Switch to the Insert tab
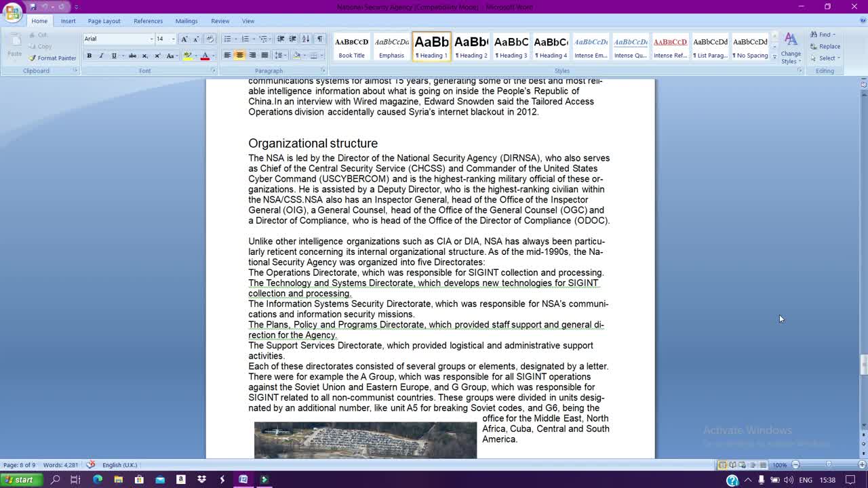The image size is (868, 488). 68,21
